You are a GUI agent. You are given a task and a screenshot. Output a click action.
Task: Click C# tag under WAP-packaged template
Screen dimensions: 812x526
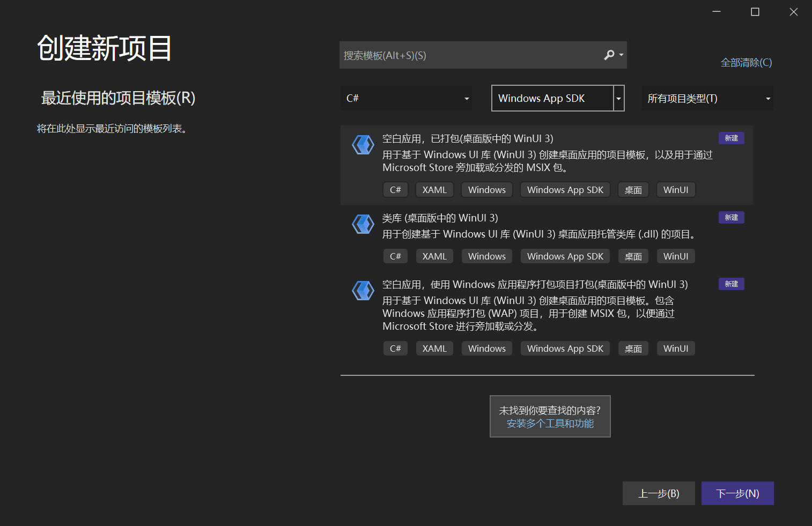pyautogui.click(x=395, y=349)
